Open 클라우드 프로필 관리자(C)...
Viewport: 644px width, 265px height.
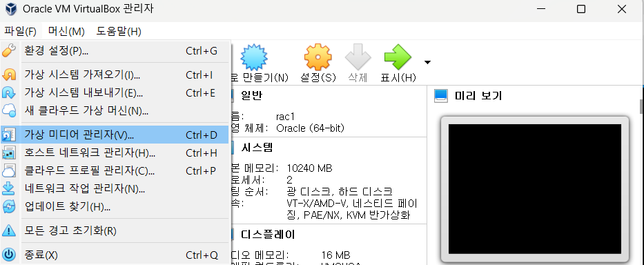click(115, 170)
